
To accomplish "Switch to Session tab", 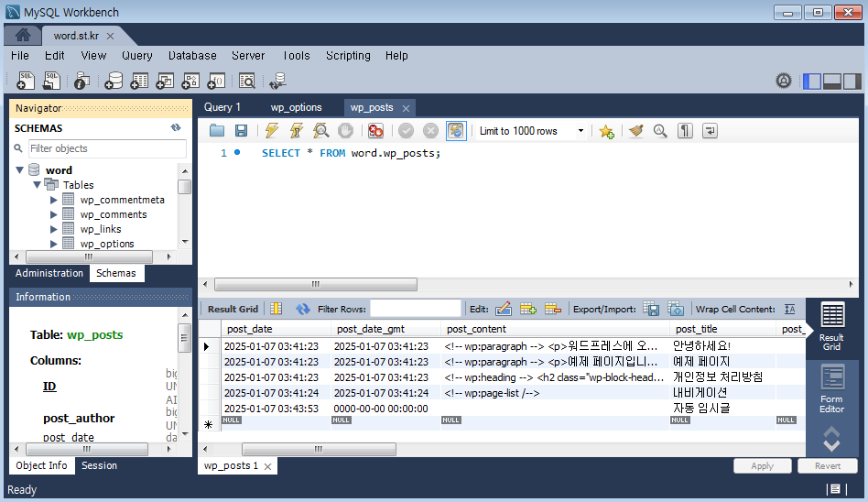I will pyautogui.click(x=99, y=465).
